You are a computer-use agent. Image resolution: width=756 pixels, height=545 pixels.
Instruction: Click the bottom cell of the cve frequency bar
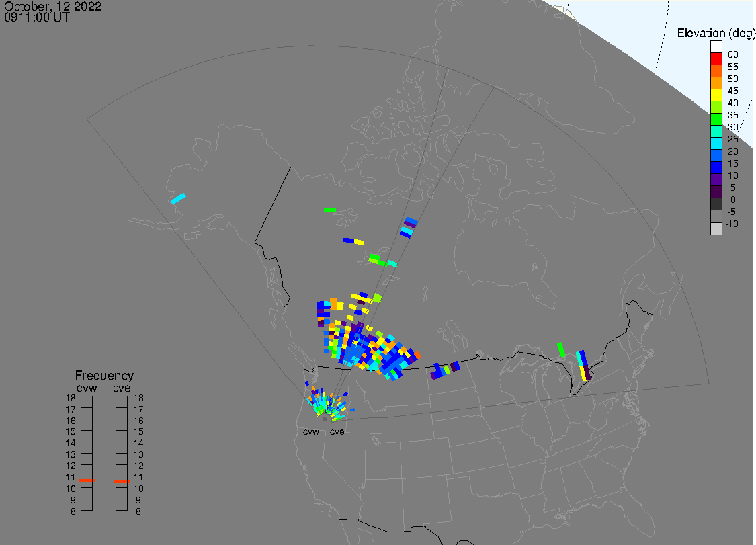tap(122, 505)
